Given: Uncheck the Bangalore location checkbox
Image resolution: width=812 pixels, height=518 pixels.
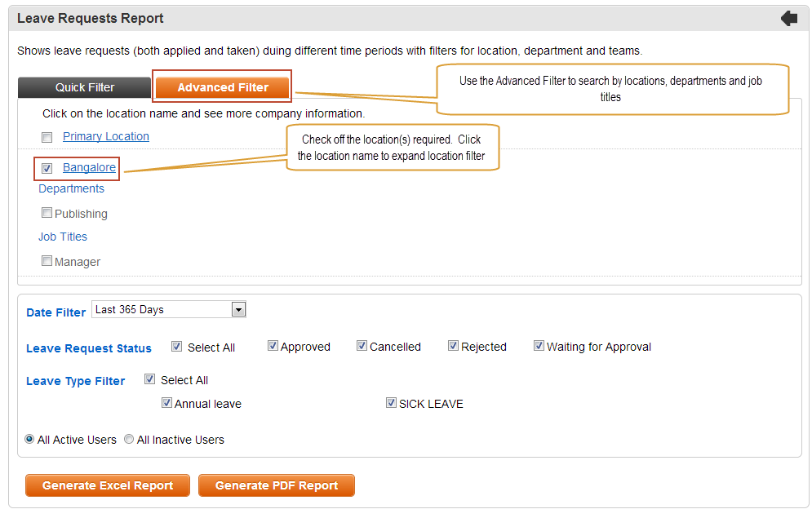Looking at the screenshot, I should [x=47, y=168].
